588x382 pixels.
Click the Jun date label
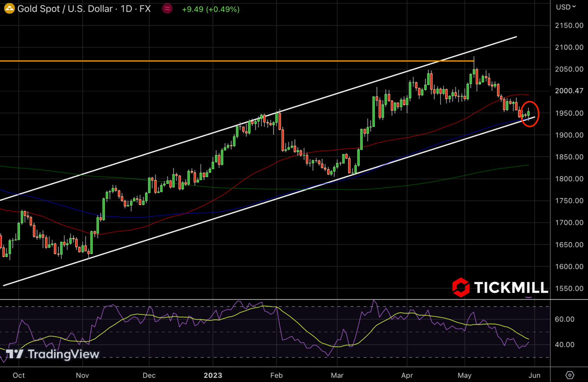pos(535,375)
